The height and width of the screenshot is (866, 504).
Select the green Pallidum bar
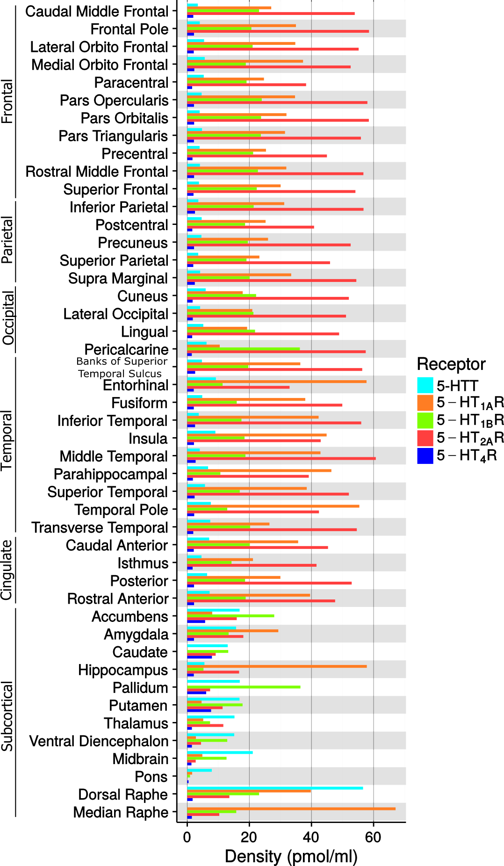[x=244, y=687]
